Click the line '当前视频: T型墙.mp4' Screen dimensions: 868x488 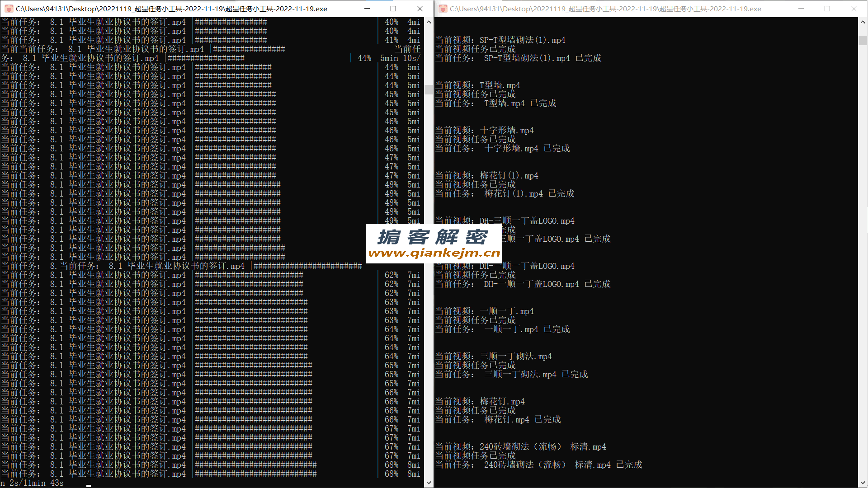click(477, 85)
